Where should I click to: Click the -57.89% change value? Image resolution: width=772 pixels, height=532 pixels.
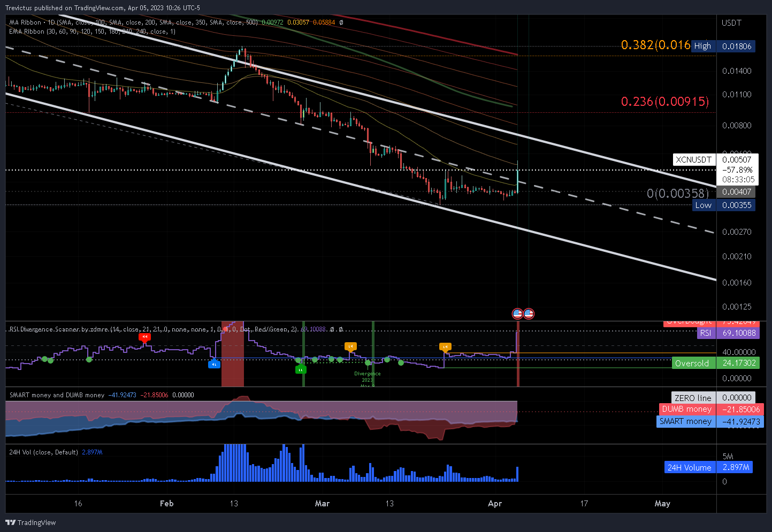(737, 169)
